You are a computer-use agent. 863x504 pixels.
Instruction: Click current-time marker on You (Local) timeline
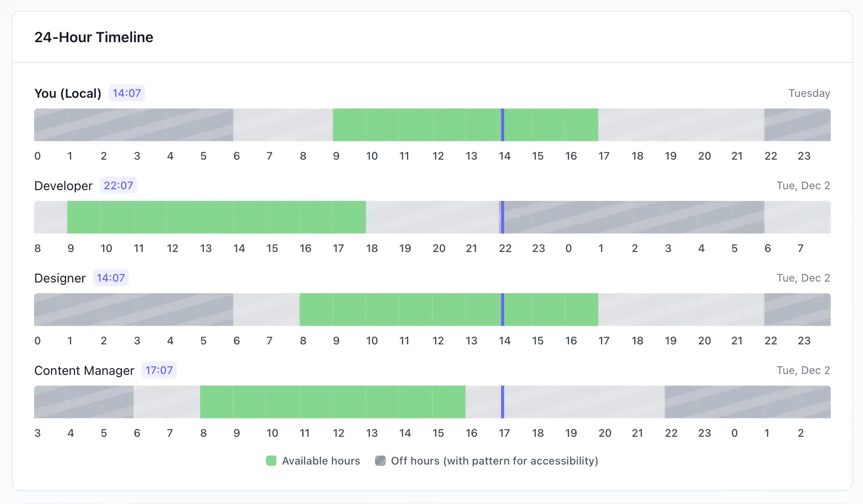502,125
